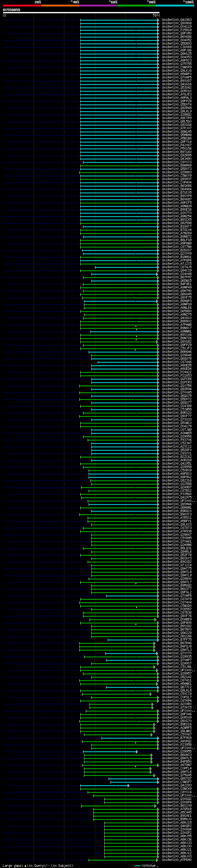Viewport: 197px width, 868px height.
Task: Click the cyan alignment bar for UniRef100_Q41963
Action: pos(119,20)
